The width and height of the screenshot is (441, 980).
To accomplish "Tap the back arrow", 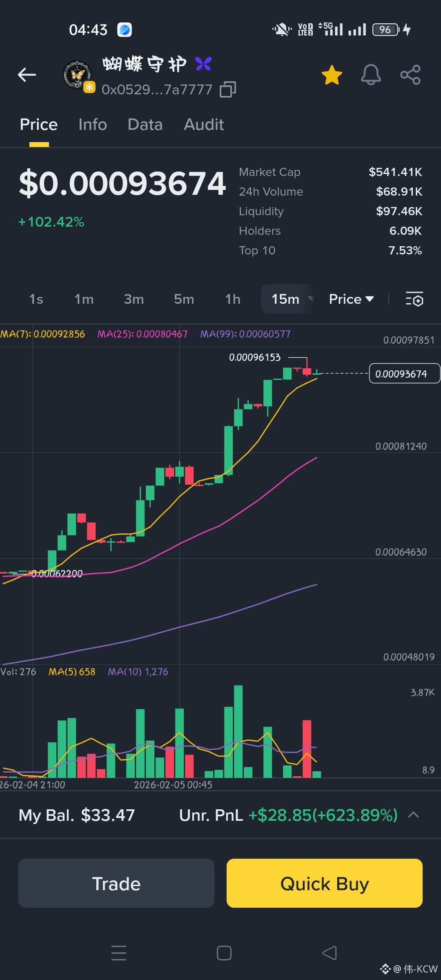I will (x=27, y=75).
